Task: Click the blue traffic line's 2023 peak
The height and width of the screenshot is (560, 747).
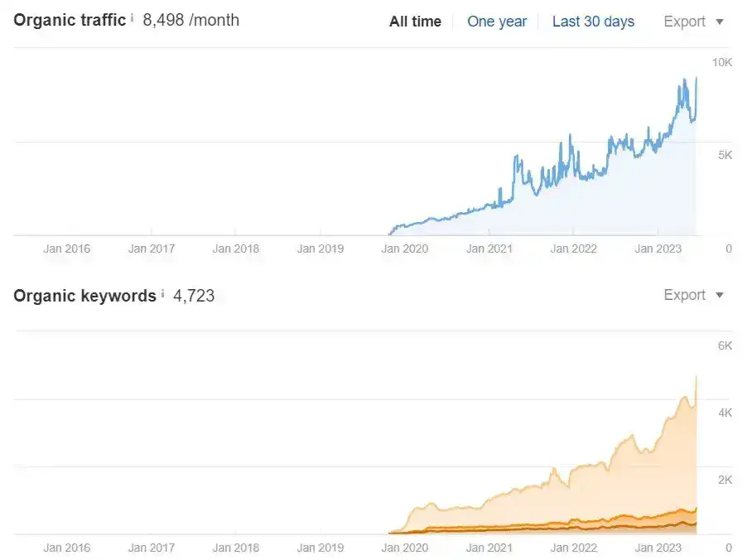Action: [685, 80]
